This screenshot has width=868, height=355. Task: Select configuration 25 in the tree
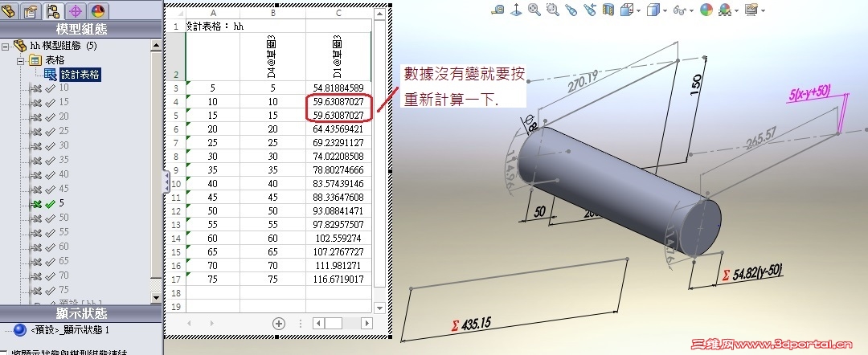(63, 130)
